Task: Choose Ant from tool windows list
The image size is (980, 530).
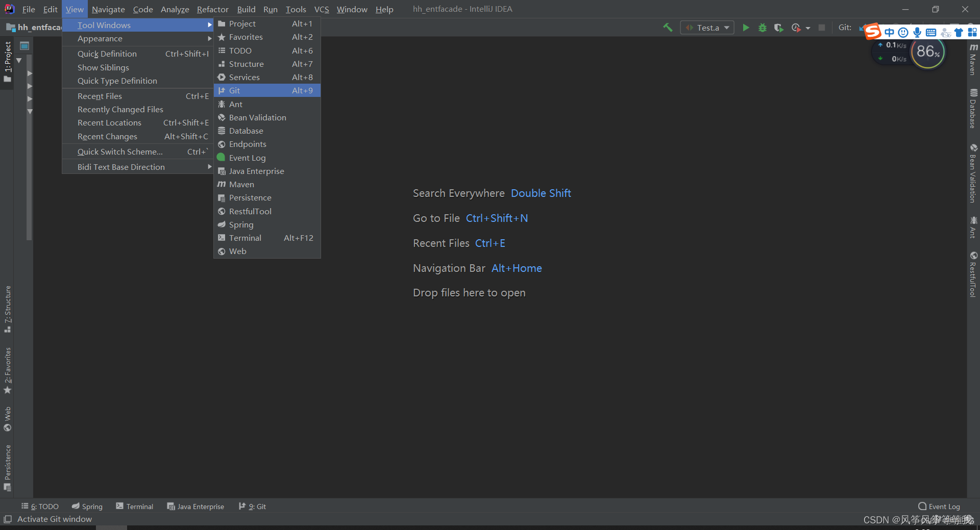Action: [267, 104]
